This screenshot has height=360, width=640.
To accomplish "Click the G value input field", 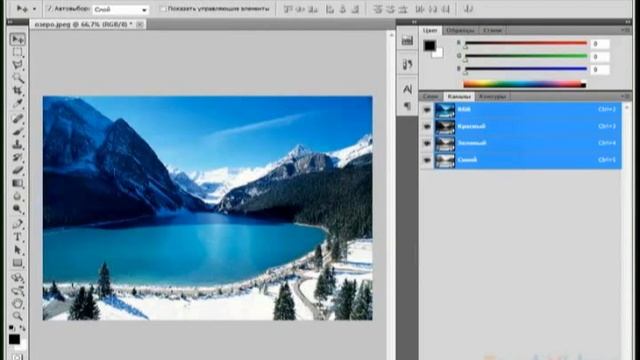I will (x=600, y=57).
